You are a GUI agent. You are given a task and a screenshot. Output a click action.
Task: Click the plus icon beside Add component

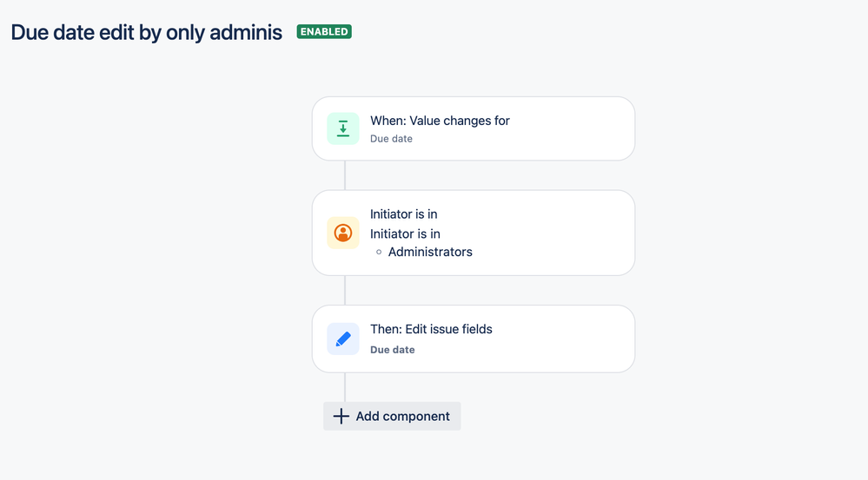coord(341,416)
